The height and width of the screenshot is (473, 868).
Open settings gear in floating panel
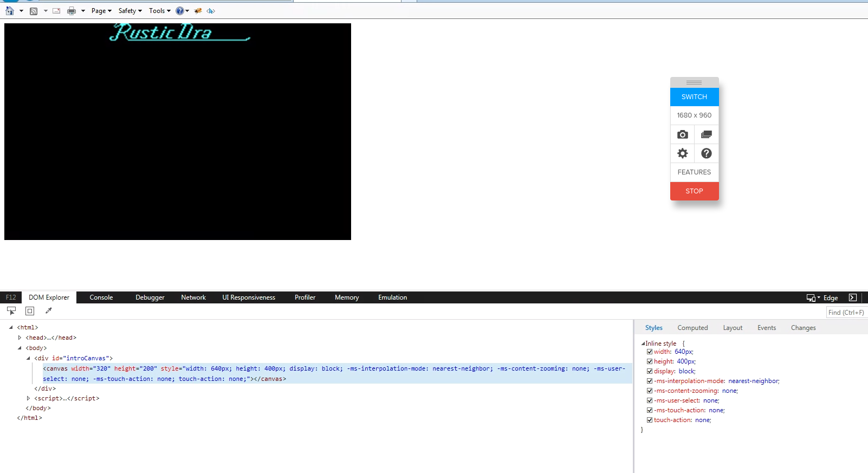point(683,153)
